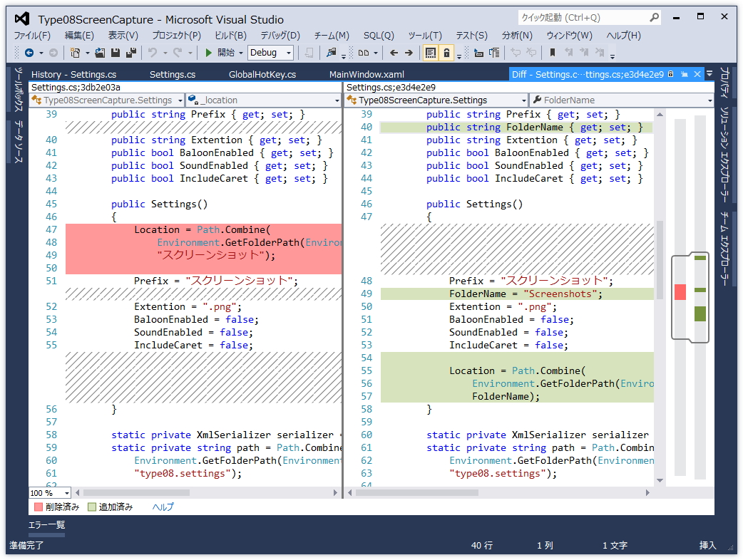Go to the next difference arrow

coord(409,53)
